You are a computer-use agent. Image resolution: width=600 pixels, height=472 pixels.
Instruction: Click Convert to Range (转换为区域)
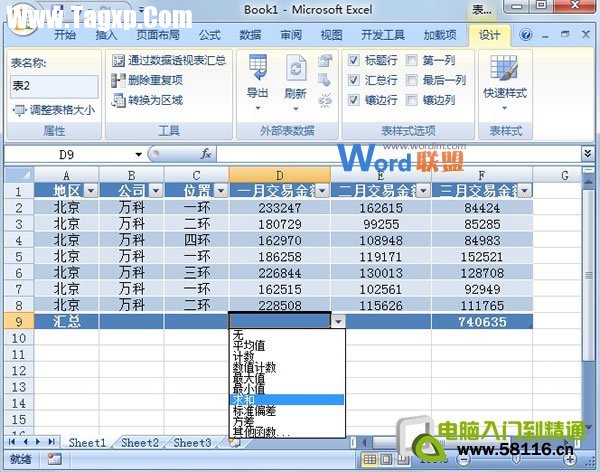click(147, 100)
